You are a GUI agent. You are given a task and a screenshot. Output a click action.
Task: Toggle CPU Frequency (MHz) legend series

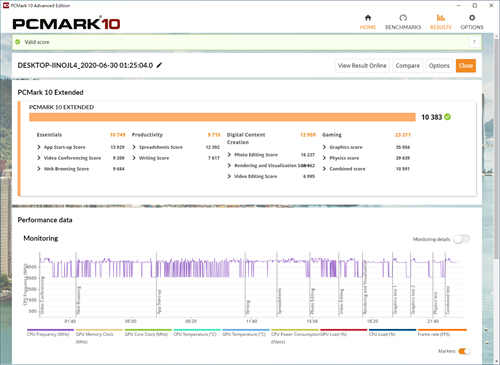point(50,333)
